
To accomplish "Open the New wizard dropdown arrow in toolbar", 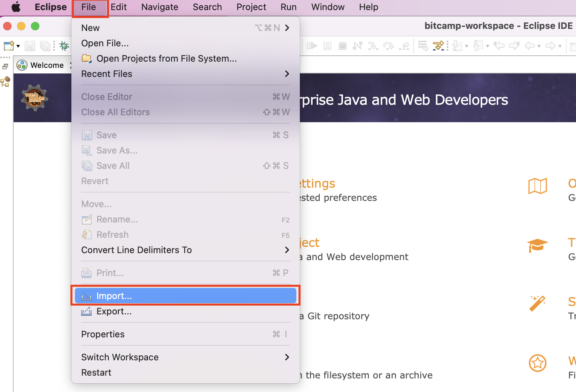I will click(x=18, y=46).
